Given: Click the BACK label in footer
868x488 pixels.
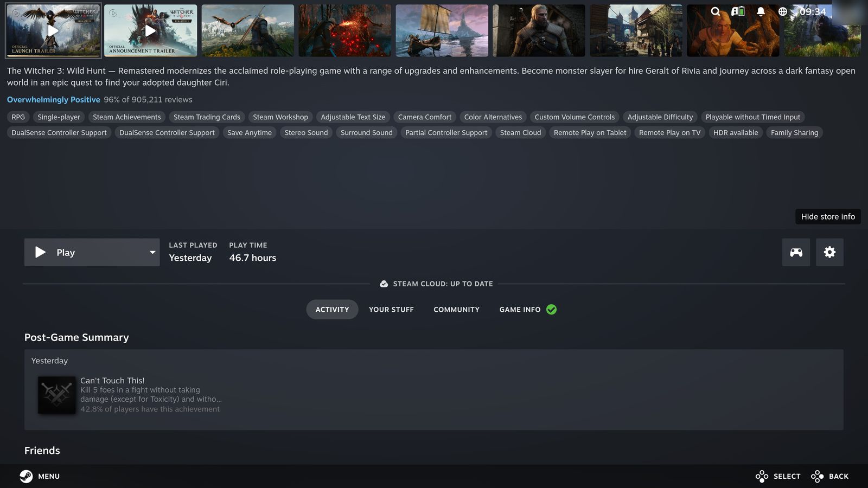Looking at the screenshot, I should 838,476.
